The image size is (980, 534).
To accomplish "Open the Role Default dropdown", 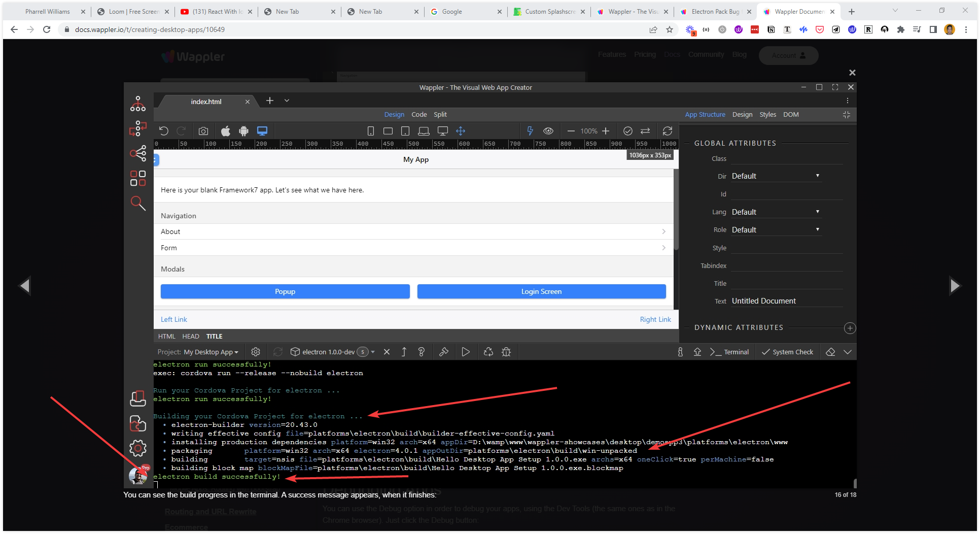I will [x=776, y=230].
